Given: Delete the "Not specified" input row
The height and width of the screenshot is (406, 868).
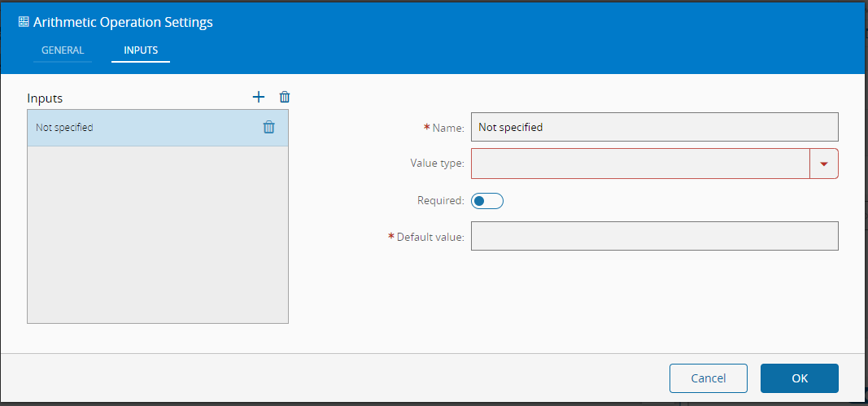Looking at the screenshot, I should click(268, 127).
